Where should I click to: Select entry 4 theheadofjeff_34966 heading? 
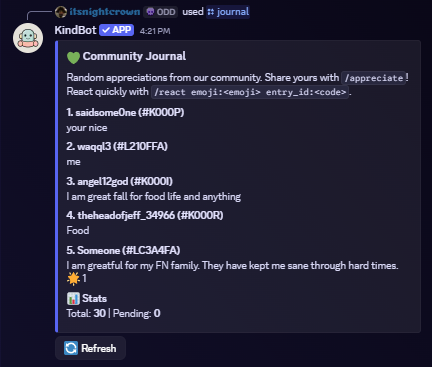pos(145,215)
